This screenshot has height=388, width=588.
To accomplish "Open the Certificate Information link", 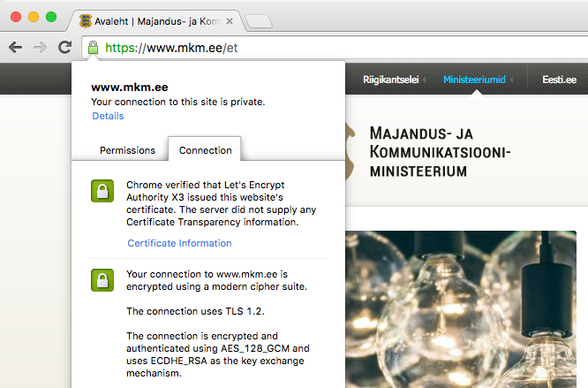I will click(x=179, y=243).
